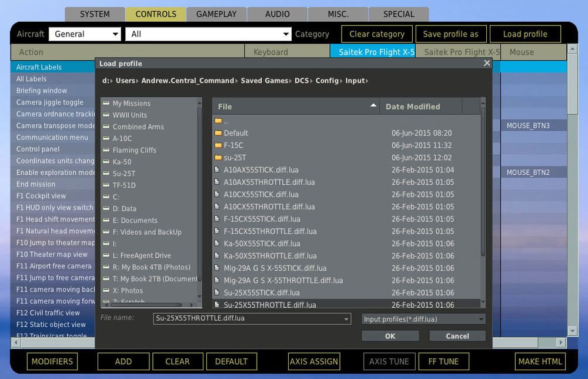Image resolution: width=588 pixels, height=379 pixels.
Task: Click the controls table vertical scrollbar thumb
Action: point(572,84)
